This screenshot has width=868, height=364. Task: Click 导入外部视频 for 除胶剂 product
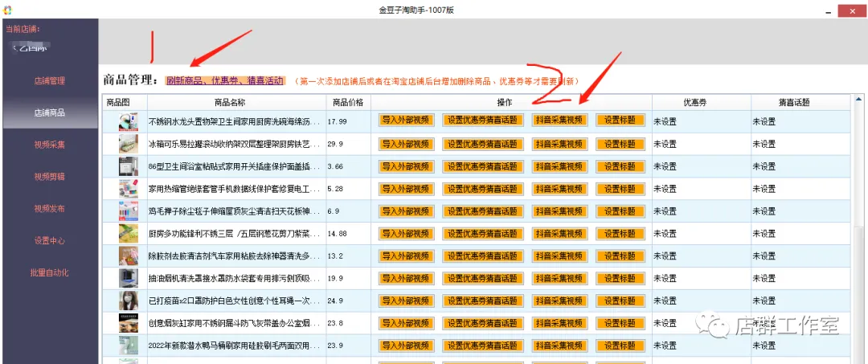point(407,256)
